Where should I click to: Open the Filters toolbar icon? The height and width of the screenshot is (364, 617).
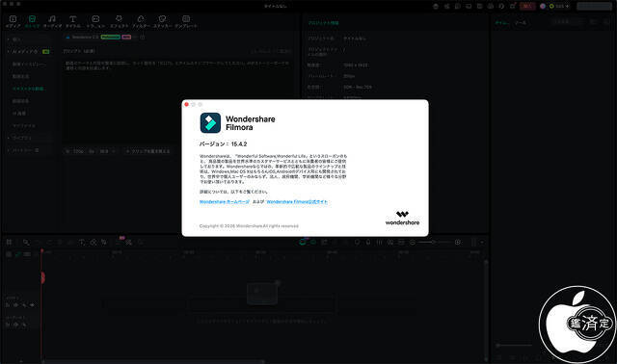[141, 18]
